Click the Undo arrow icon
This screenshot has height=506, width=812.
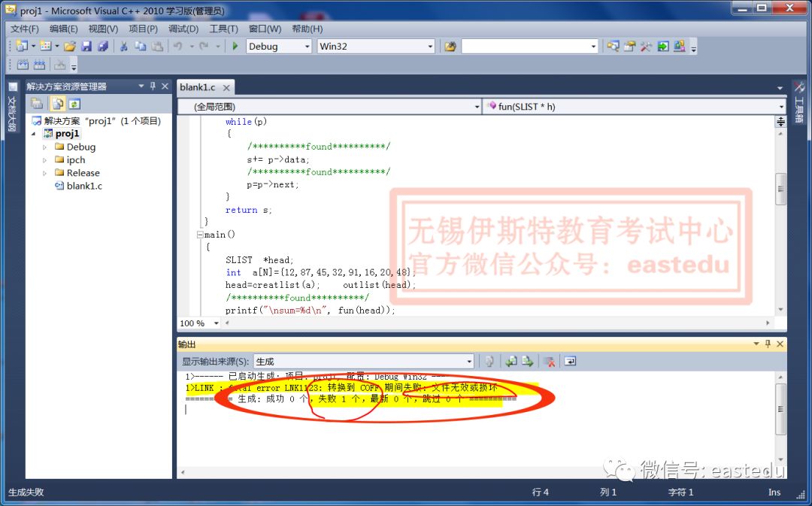coord(178,47)
